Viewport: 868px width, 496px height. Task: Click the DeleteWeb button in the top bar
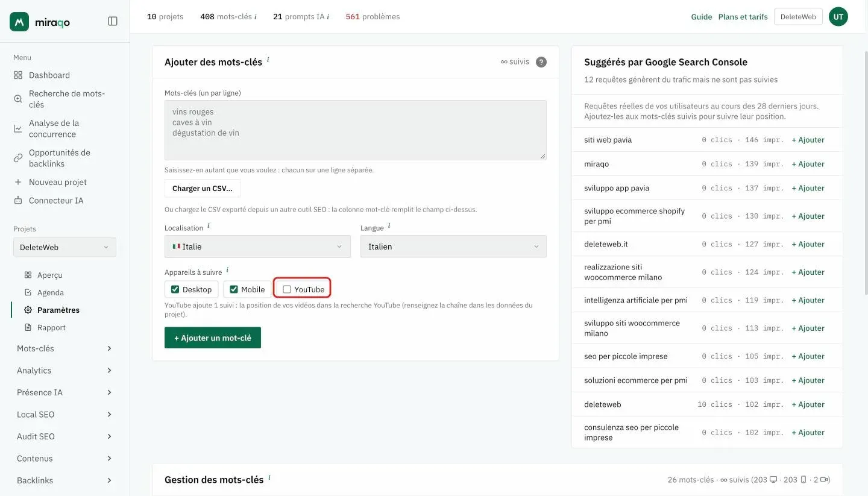(798, 17)
